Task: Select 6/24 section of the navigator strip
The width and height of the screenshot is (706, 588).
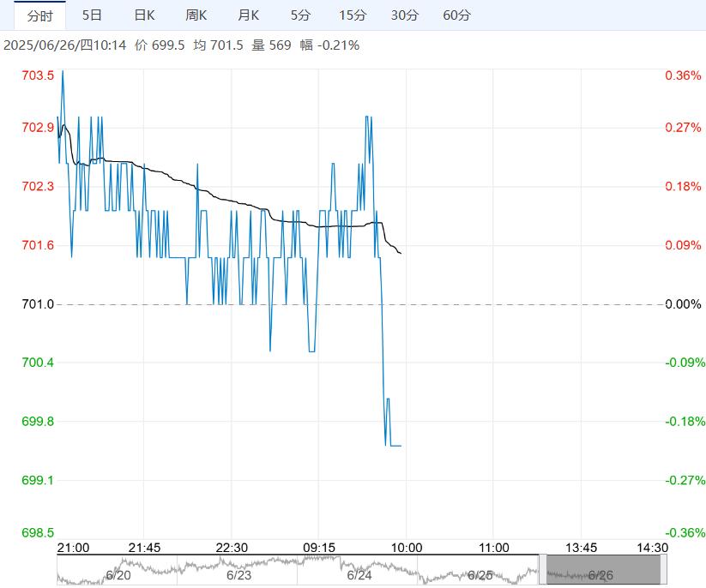Action: pyautogui.click(x=359, y=575)
